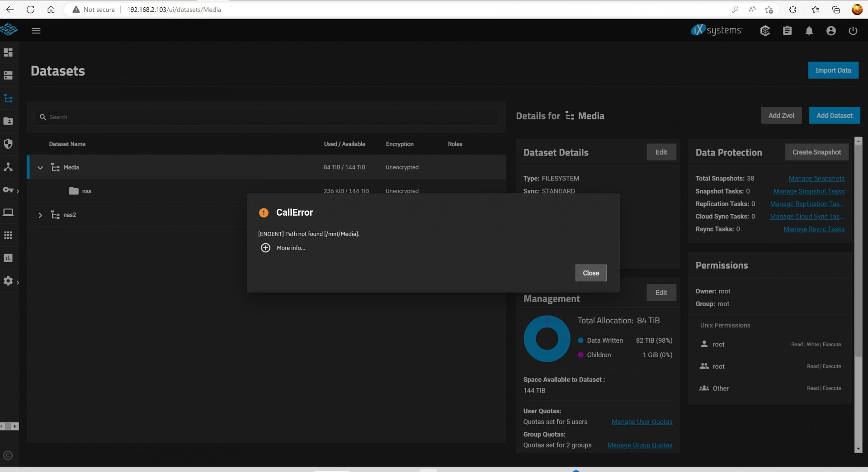Open Storage from the sidebar
The image size is (868, 472).
8,76
